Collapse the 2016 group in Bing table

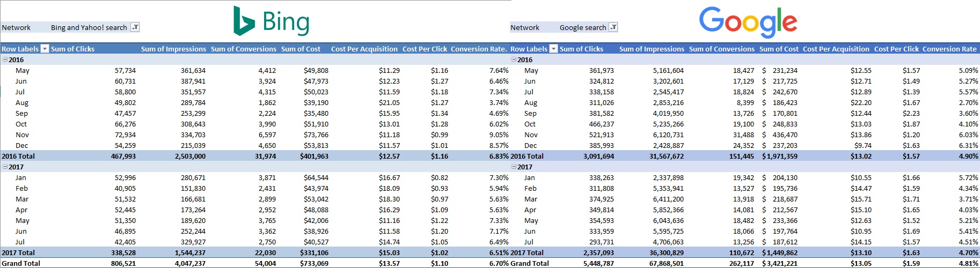click(x=5, y=59)
